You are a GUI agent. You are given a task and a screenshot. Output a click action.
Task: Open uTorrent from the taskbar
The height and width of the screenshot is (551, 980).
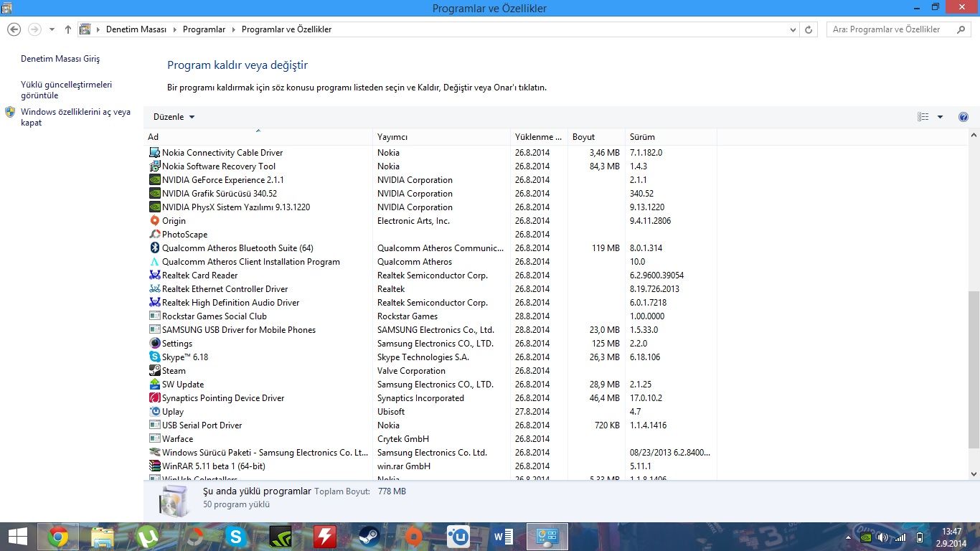147,537
